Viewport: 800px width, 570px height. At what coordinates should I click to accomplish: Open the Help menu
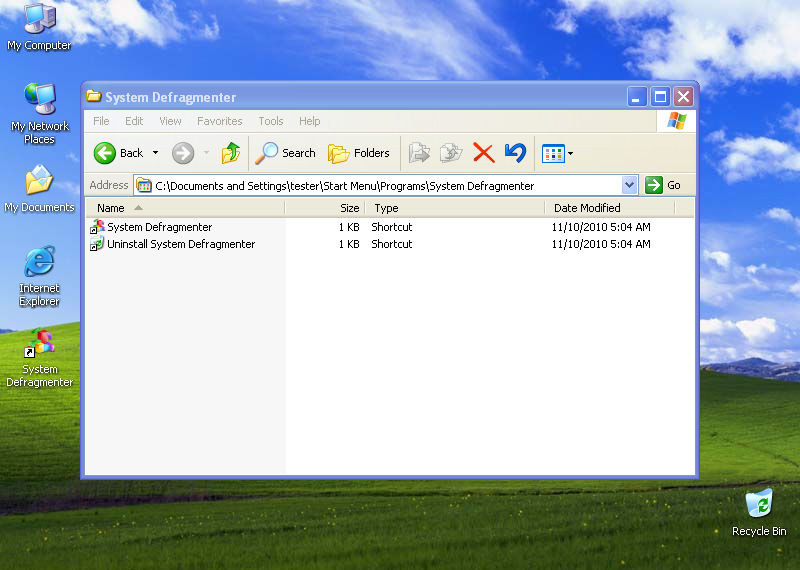point(310,121)
